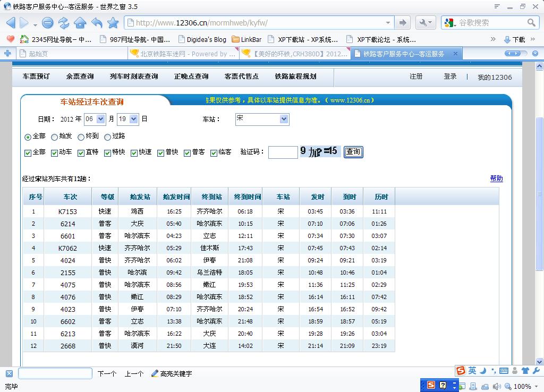Click the page vertical scrollbar thumb
This screenshot has height=392, width=544.
point(539,194)
